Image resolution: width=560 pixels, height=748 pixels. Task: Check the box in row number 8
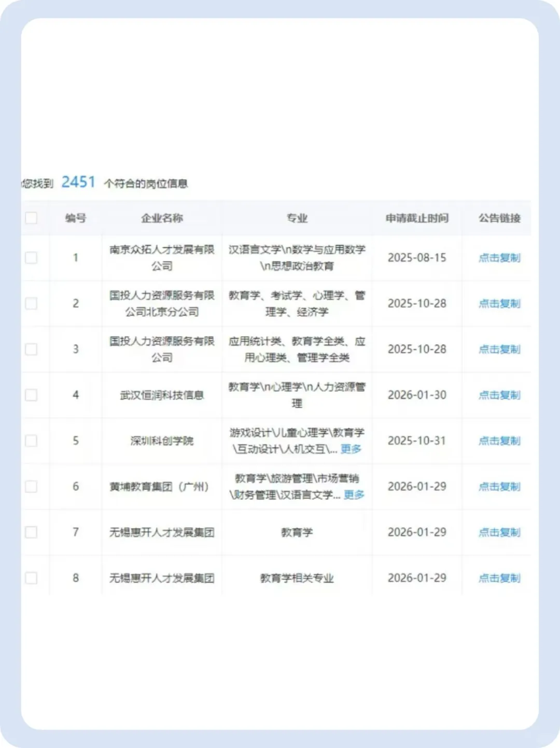pyautogui.click(x=31, y=578)
